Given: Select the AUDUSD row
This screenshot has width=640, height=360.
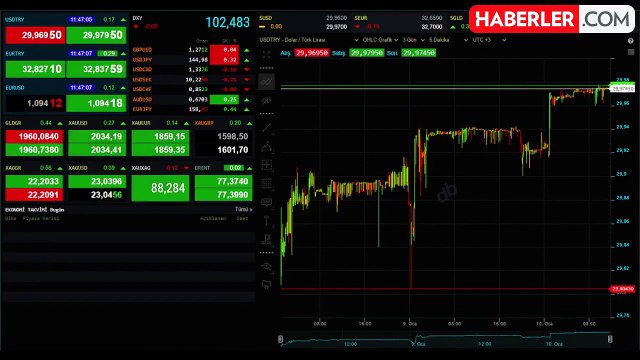Looking at the screenshot, I should tap(191, 99).
